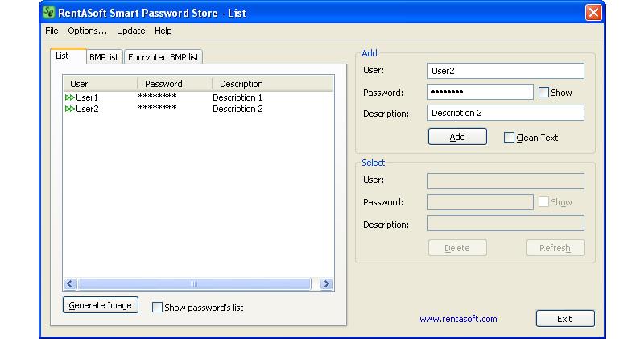Click the horizontal scrollbar thumb

194,284
